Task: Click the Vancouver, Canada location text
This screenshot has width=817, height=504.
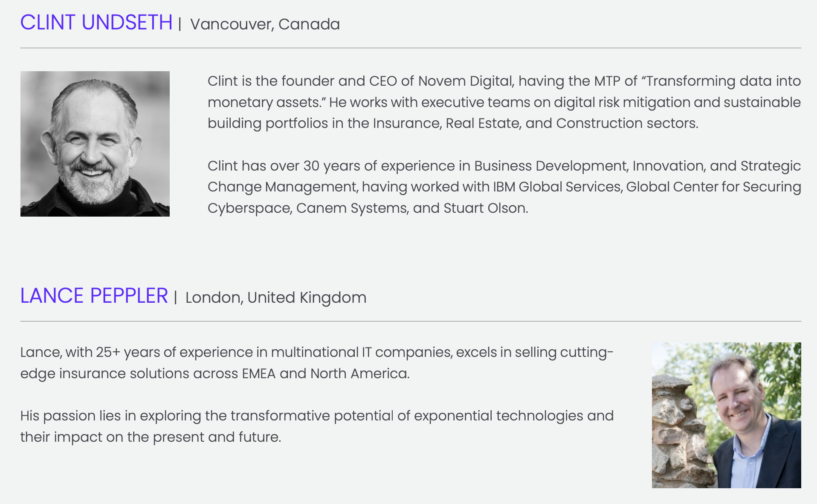Action: [265, 24]
